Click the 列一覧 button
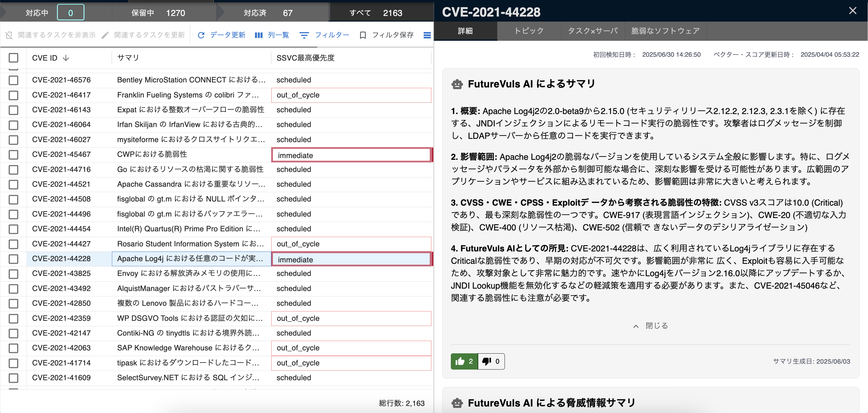 click(272, 35)
